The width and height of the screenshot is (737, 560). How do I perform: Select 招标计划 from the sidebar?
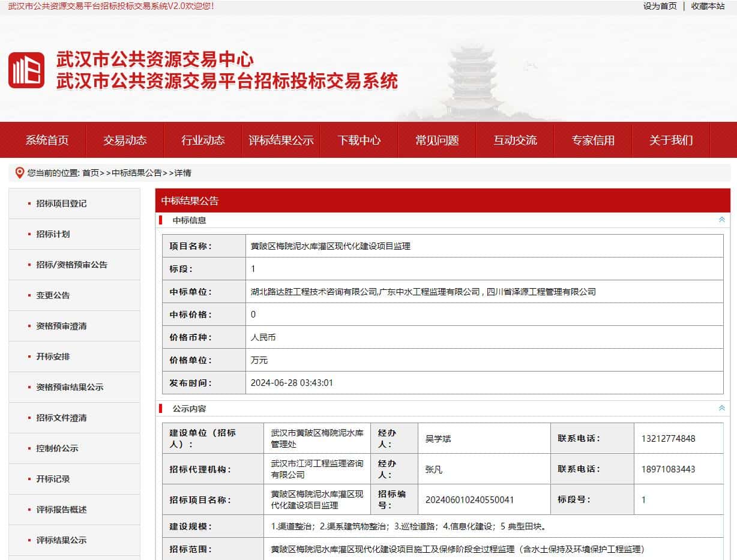point(53,234)
